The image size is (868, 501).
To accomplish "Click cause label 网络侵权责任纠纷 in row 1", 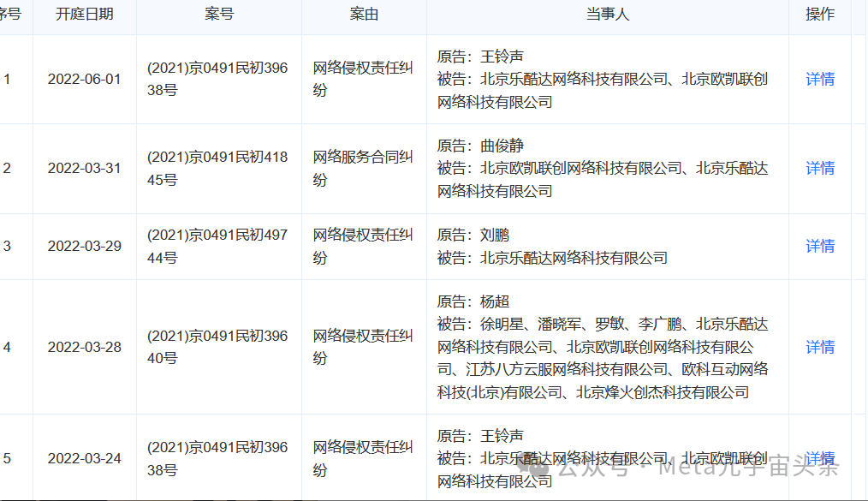I will (364, 79).
